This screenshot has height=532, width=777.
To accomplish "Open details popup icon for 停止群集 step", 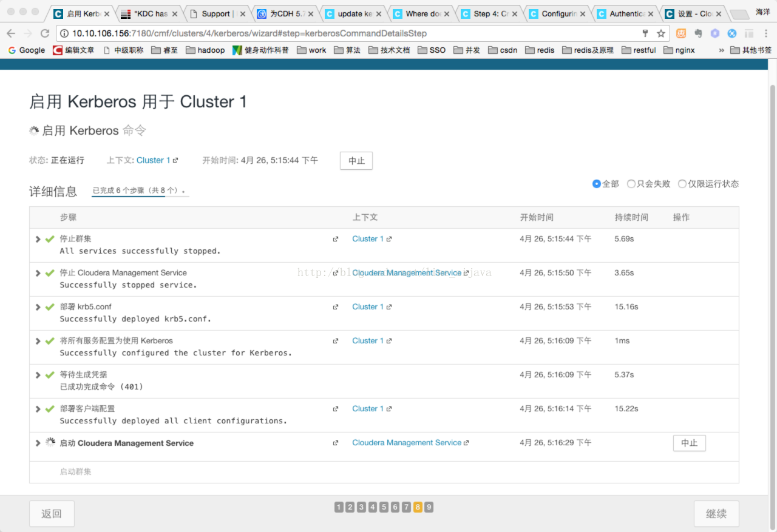I will click(336, 239).
